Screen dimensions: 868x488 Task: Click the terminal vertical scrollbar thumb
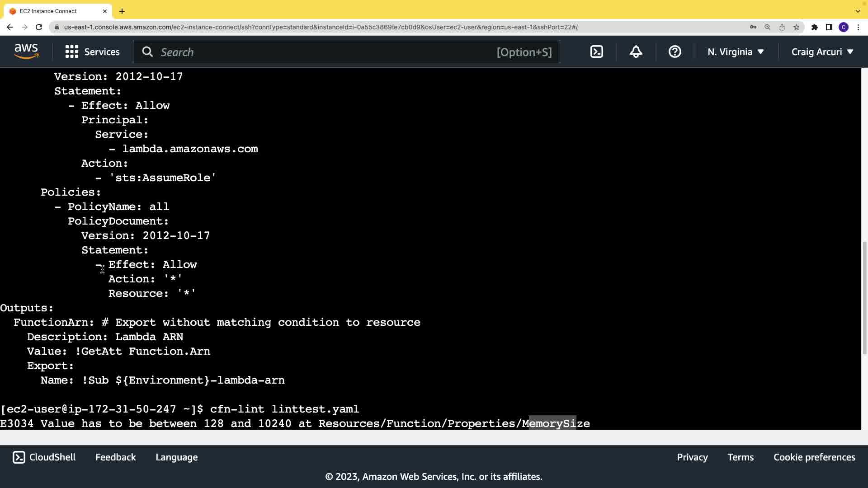point(864,298)
